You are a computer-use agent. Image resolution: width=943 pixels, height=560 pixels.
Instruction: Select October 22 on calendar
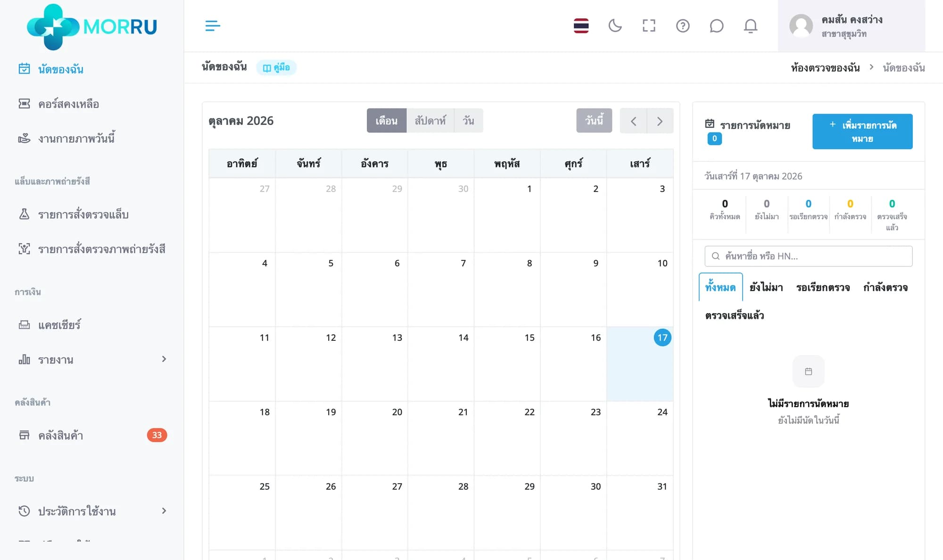point(507,438)
